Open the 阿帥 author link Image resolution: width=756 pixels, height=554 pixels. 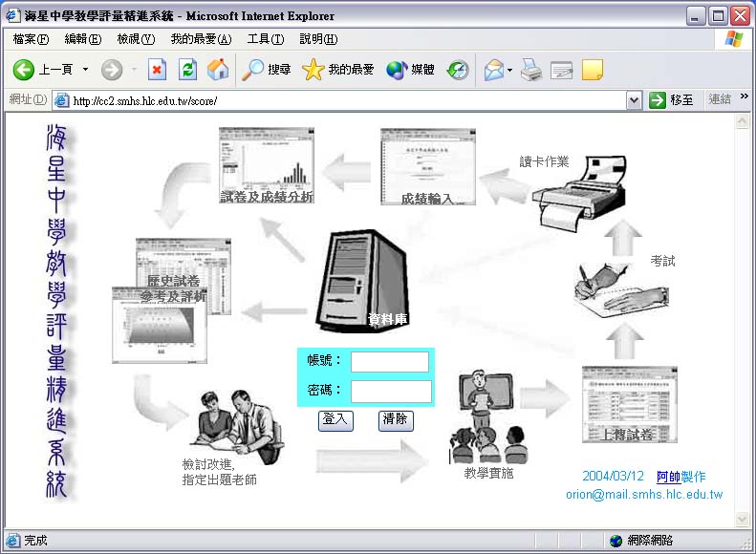click(x=668, y=477)
